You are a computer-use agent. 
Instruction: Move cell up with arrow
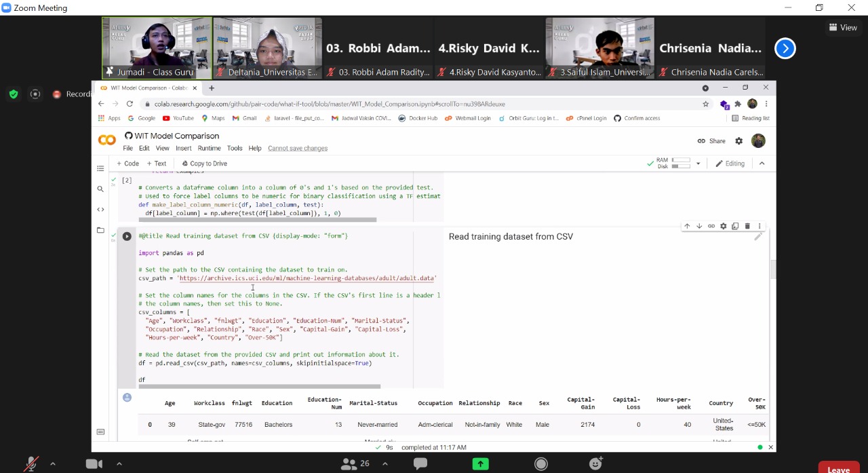pos(687,226)
